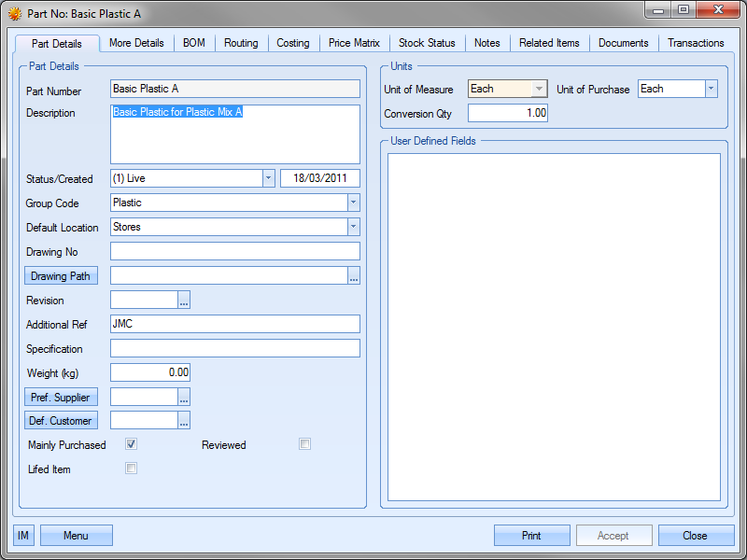Click into the Additional Ref field
Image resolution: width=747 pixels, height=560 pixels.
pos(234,325)
